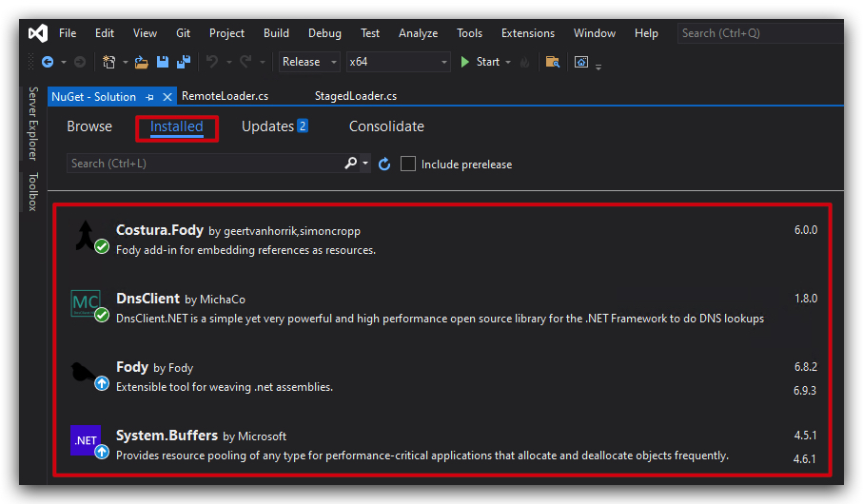Screen dimensions: 863x504
Task: Click the window layout toolbar icon
Action: click(x=581, y=62)
